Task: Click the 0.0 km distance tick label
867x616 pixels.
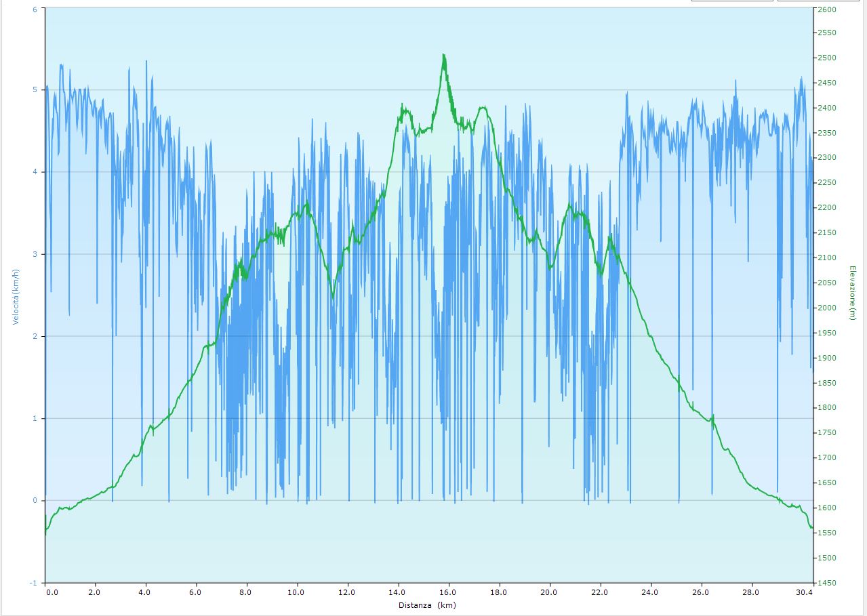Action: click(x=52, y=592)
